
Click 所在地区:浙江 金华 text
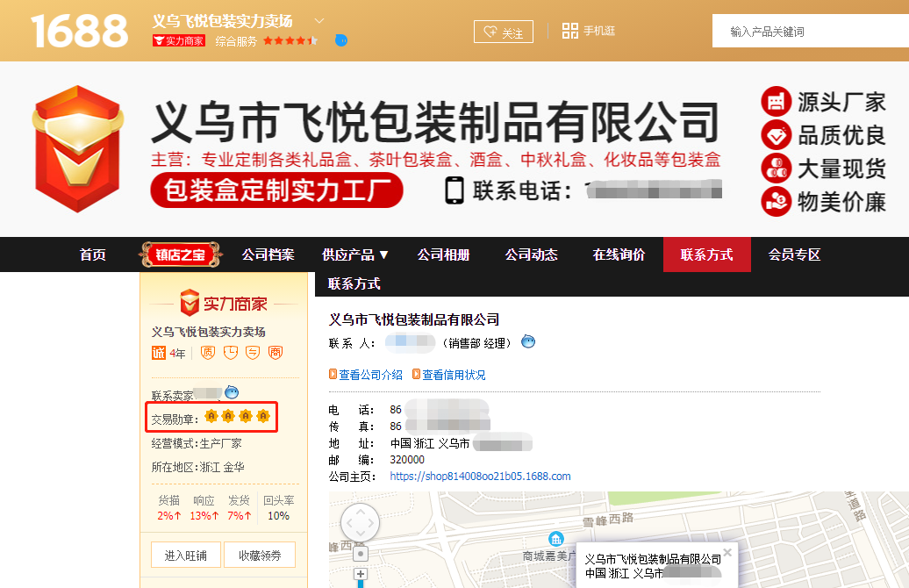coord(197,468)
